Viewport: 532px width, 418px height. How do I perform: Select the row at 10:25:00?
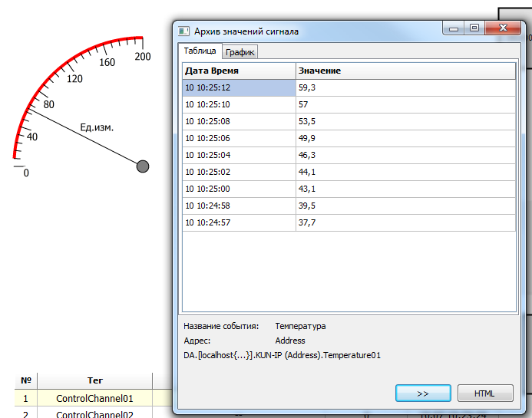(239, 189)
